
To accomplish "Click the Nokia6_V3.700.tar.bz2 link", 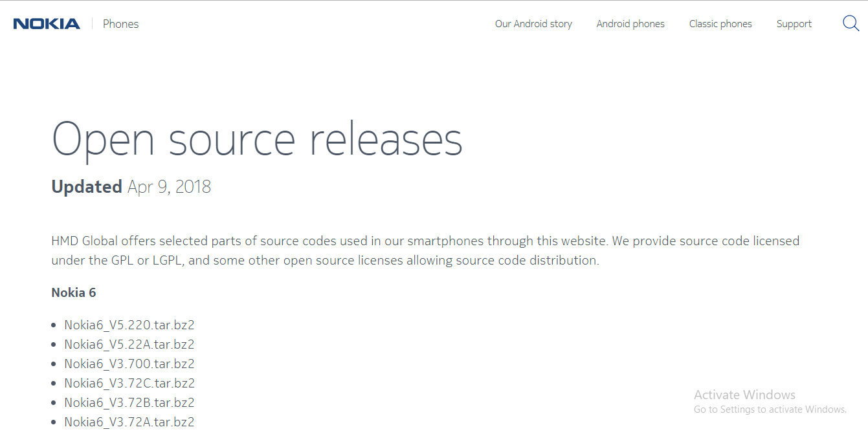I will (x=129, y=364).
